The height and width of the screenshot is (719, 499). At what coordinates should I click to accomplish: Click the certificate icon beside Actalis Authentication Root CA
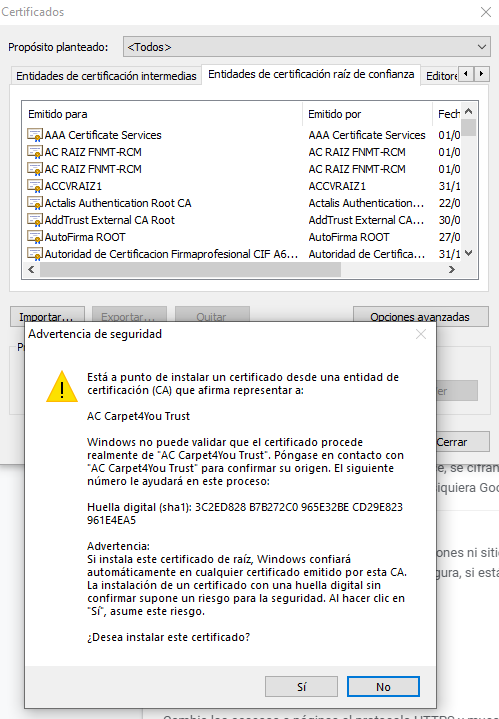pyautogui.click(x=35, y=203)
